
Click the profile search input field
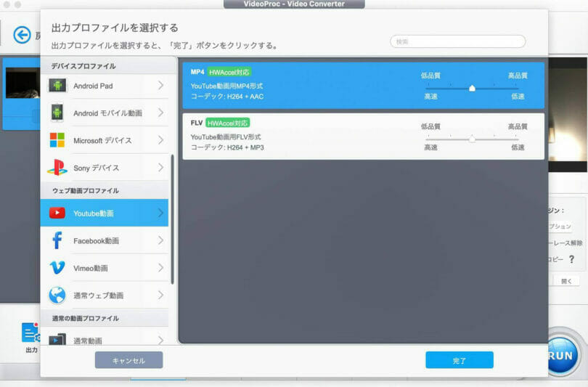(457, 41)
